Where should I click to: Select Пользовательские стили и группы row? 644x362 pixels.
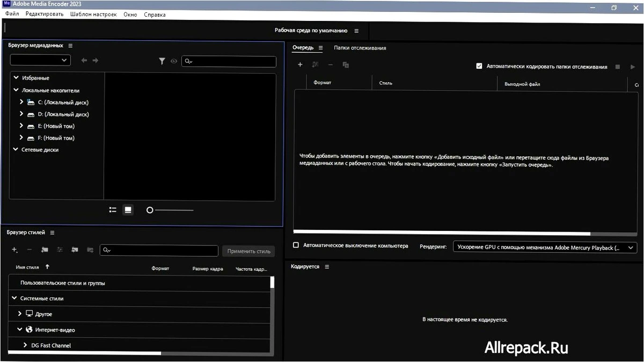139,283
